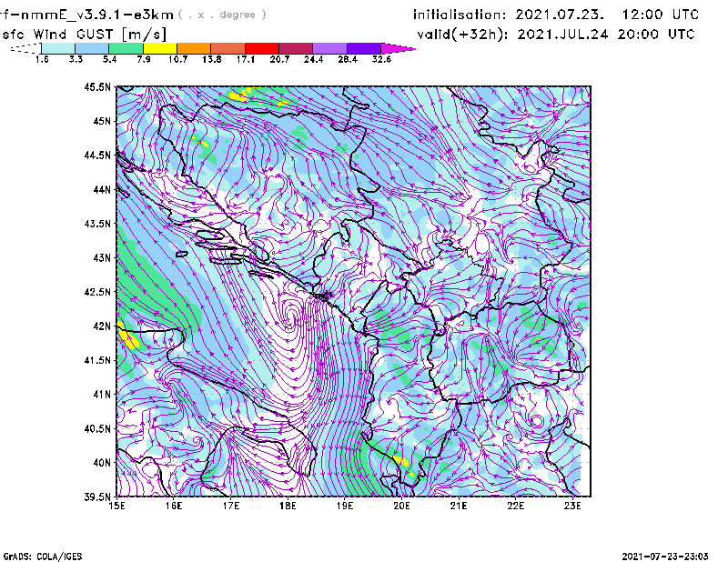Click the '40N' latitude label
This screenshot has height=562, width=728.
(x=102, y=463)
